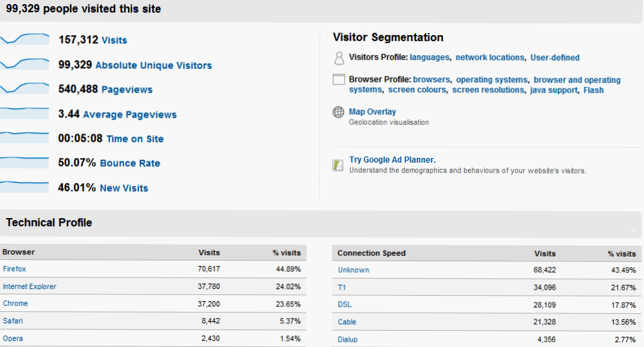Follow the Try Google Ad Planner link
This screenshot has width=644, height=347.
coord(392,160)
